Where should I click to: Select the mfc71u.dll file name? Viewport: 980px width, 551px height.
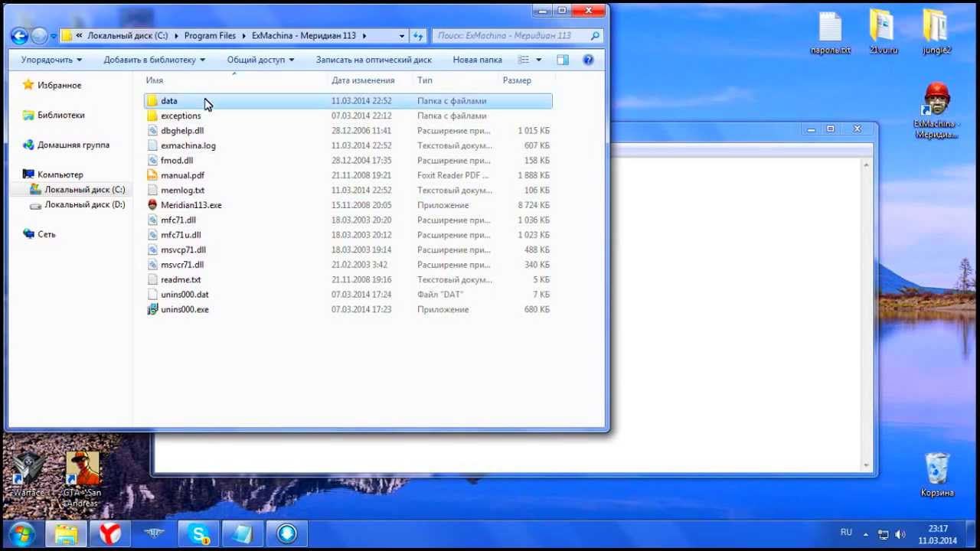(181, 235)
